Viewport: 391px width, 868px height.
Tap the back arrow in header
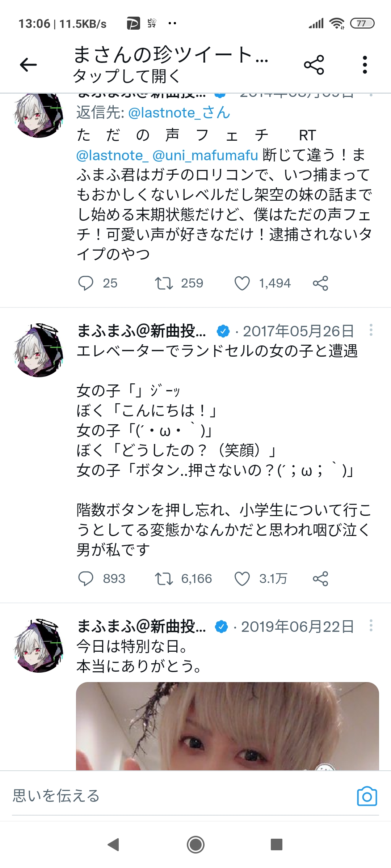pyautogui.click(x=28, y=65)
